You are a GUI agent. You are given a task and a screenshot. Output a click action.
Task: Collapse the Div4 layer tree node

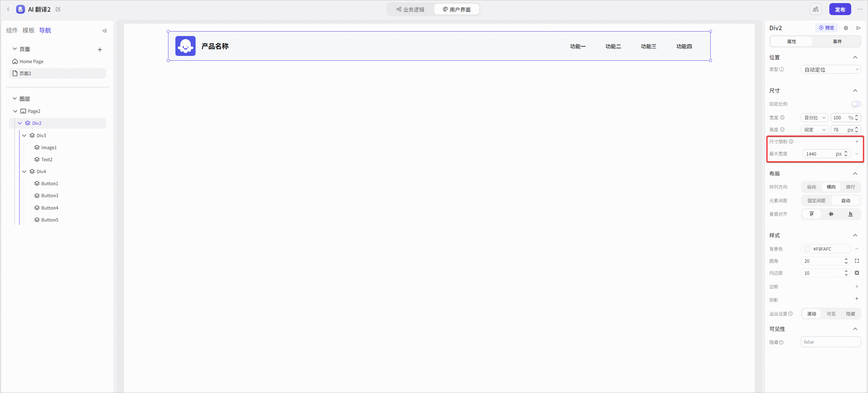pyautogui.click(x=24, y=171)
